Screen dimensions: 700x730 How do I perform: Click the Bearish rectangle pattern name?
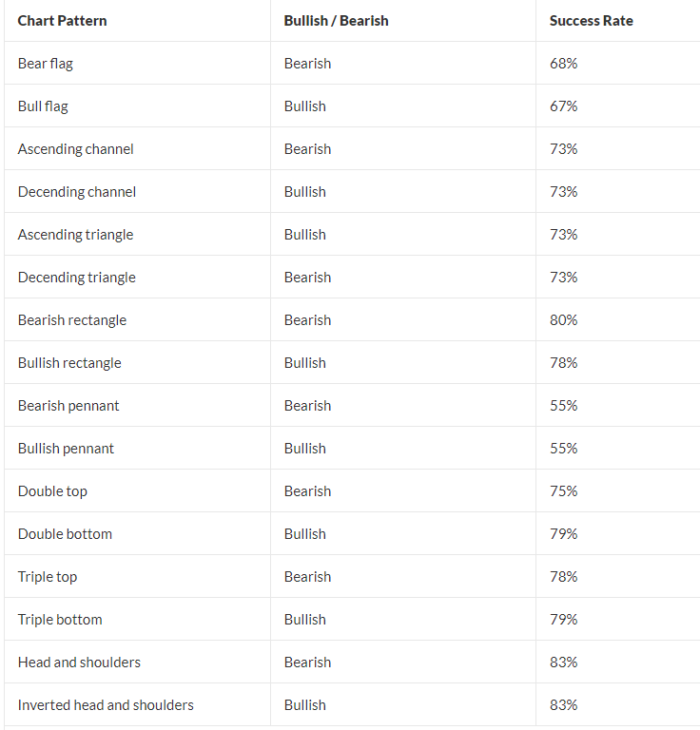(72, 320)
